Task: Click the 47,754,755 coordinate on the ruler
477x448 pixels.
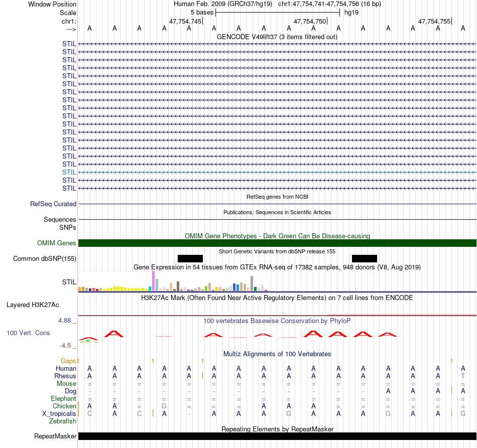Action: pyautogui.click(x=434, y=21)
